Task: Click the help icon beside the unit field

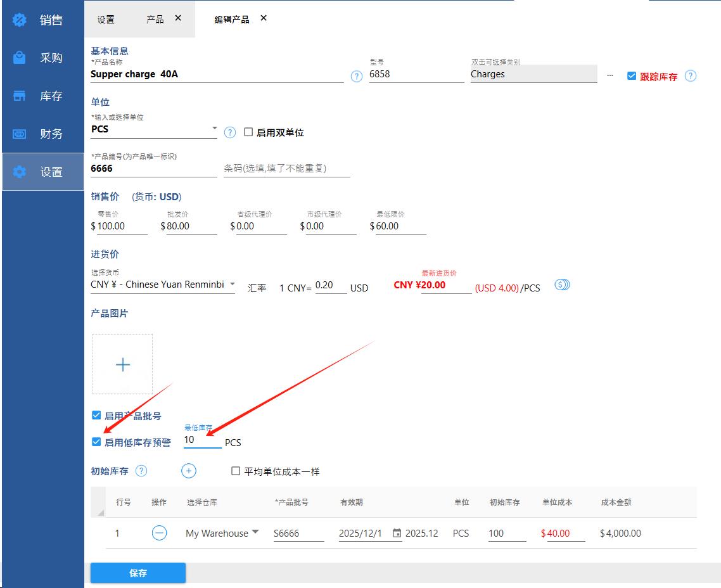Action: pos(230,132)
